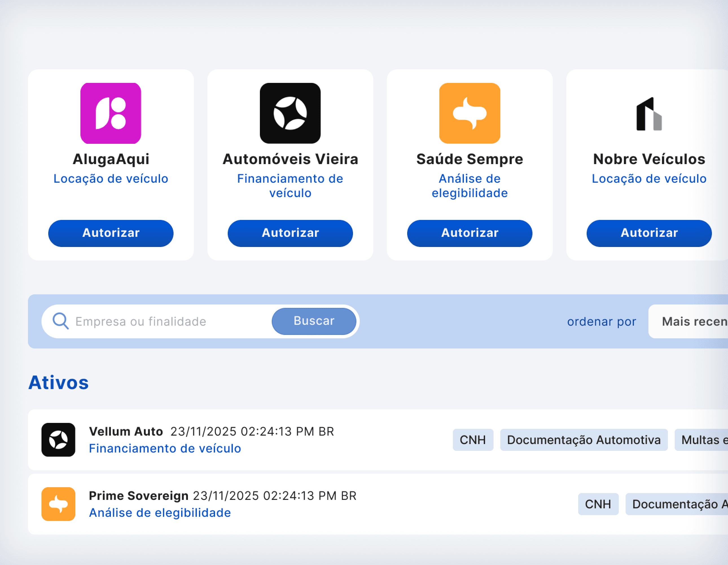Click the Nobre Veículos building logo
This screenshot has width=728, height=565.
click(x=649, y=114)
